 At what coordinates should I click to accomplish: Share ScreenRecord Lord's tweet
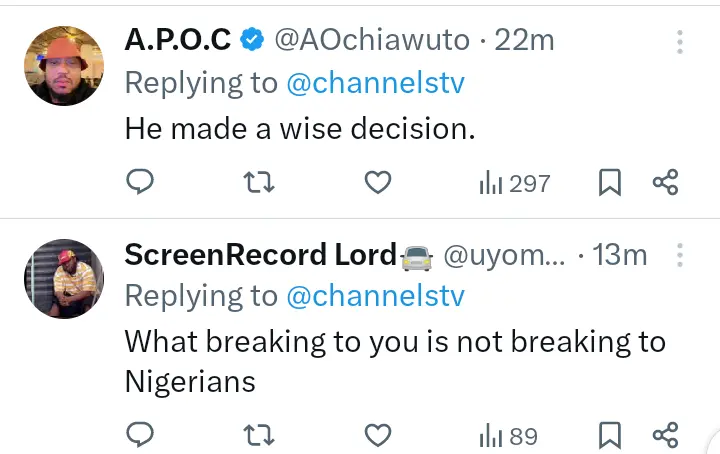point(665,435)
